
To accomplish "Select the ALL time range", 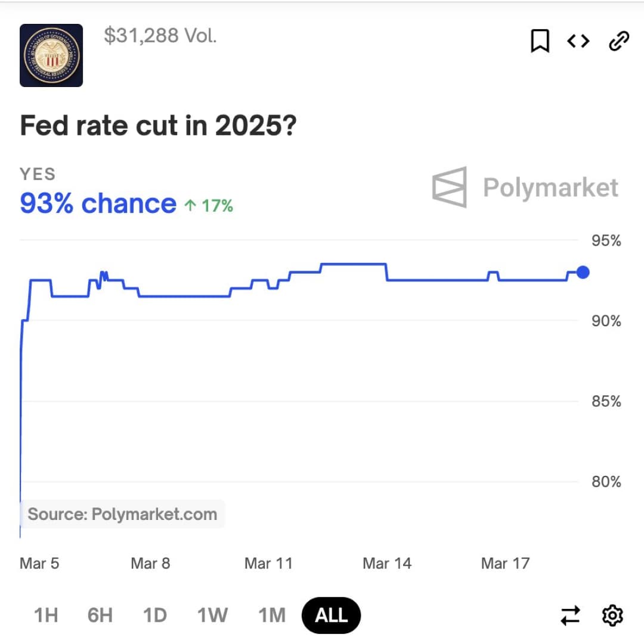I will [x=332, y=615].
